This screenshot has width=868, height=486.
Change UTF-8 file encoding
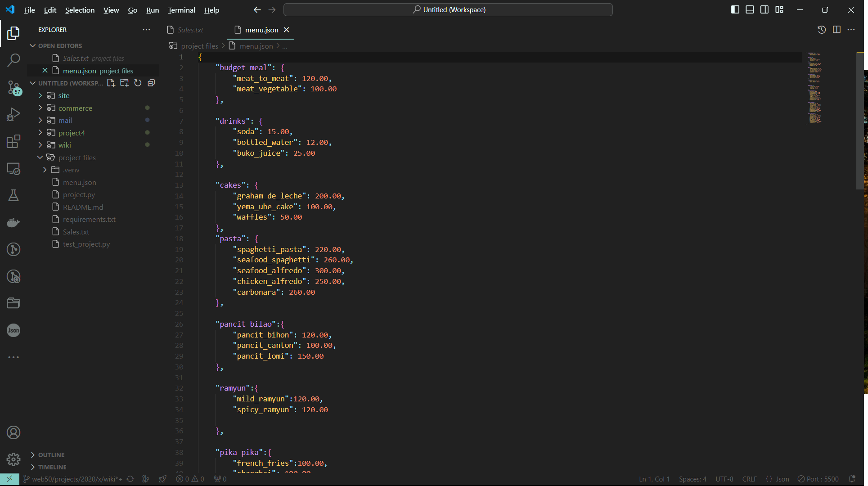click(x=724, y=479)
